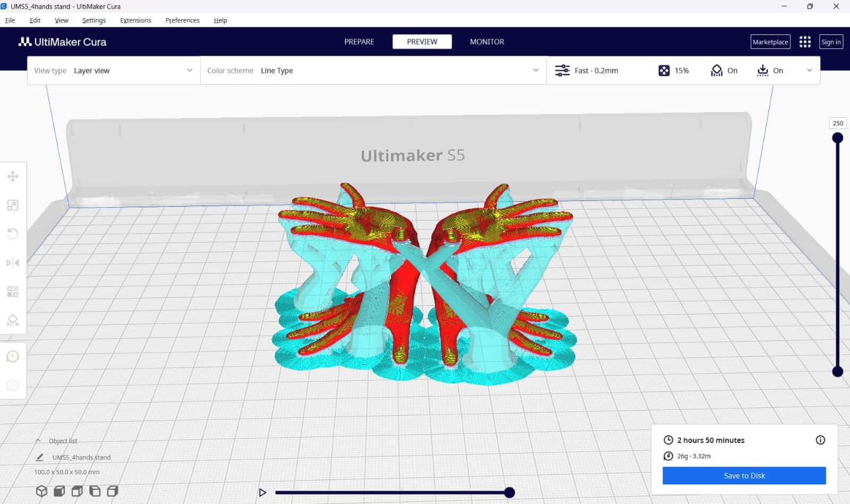Switch to the 3D perspective view cube

[41, 491]
